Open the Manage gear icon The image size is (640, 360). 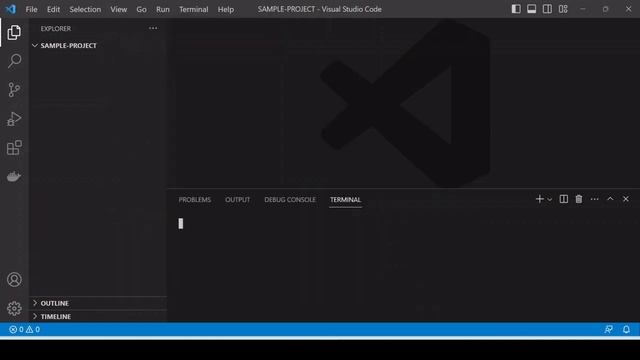14,308
